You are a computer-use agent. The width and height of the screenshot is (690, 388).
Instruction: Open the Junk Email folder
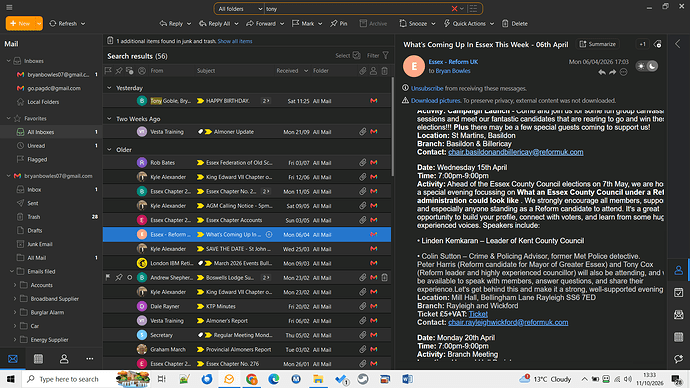point(40,244)
